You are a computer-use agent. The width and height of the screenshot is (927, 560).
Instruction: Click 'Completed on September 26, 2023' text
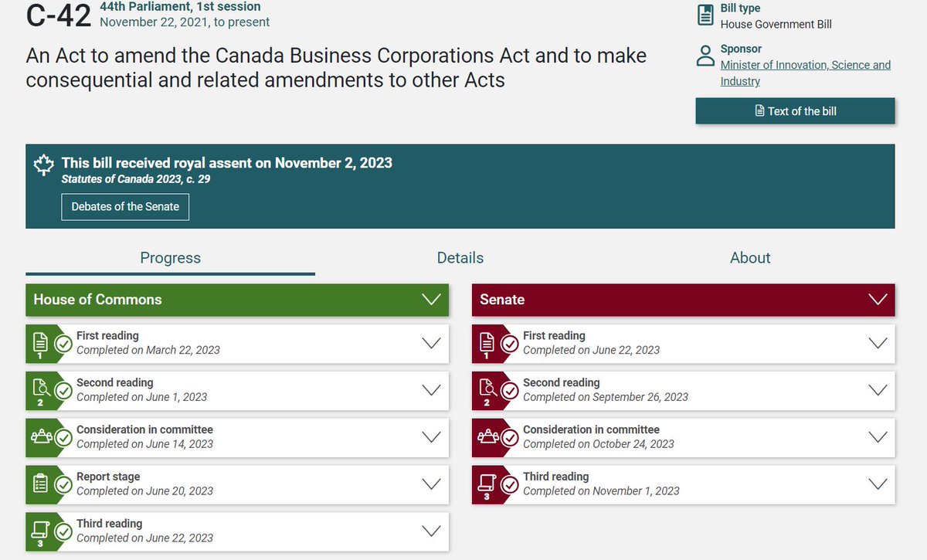(x=606, y=397)
